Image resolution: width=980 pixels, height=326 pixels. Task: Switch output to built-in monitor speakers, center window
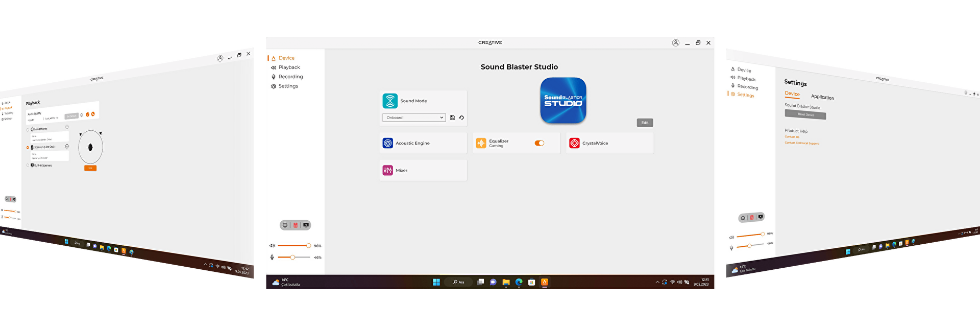[x=306, y=225]
